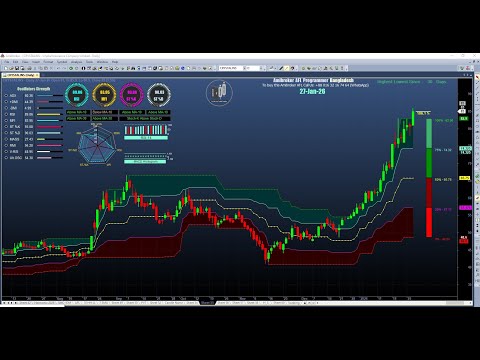Select the CITYGENINS (Daily) chart tab
Image resolution: width=480 pixels, height=360 pixels.
tap(19, 75)
